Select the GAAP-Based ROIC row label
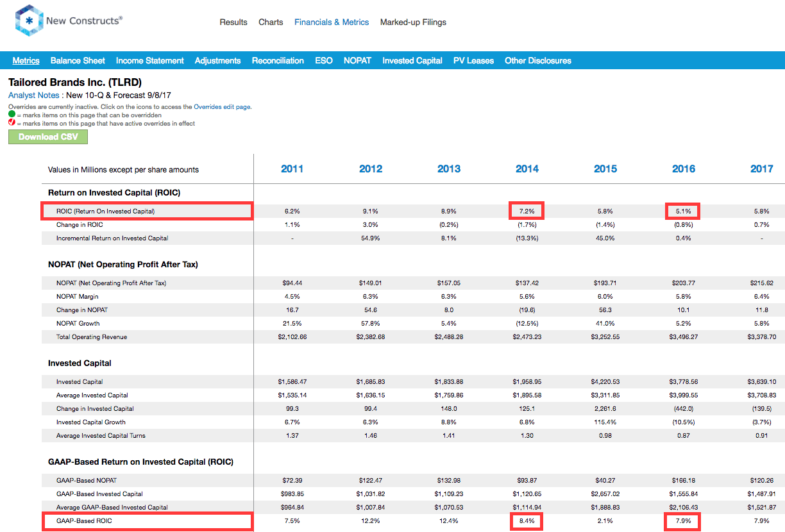Screen dimensions: 785x532 click(x=83, y=520)
